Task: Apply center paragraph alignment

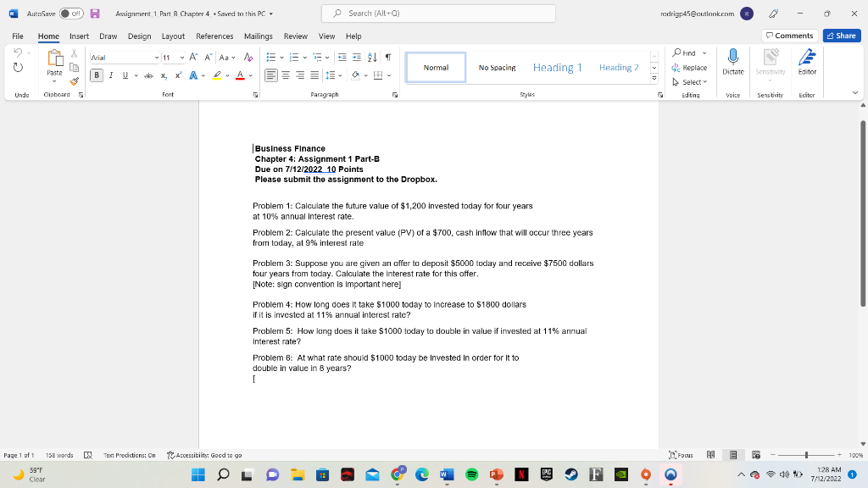Action: (x=285, y=75)
